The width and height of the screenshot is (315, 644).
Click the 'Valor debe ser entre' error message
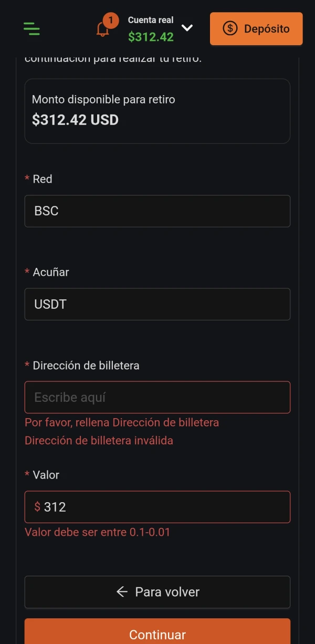point(97,532)
